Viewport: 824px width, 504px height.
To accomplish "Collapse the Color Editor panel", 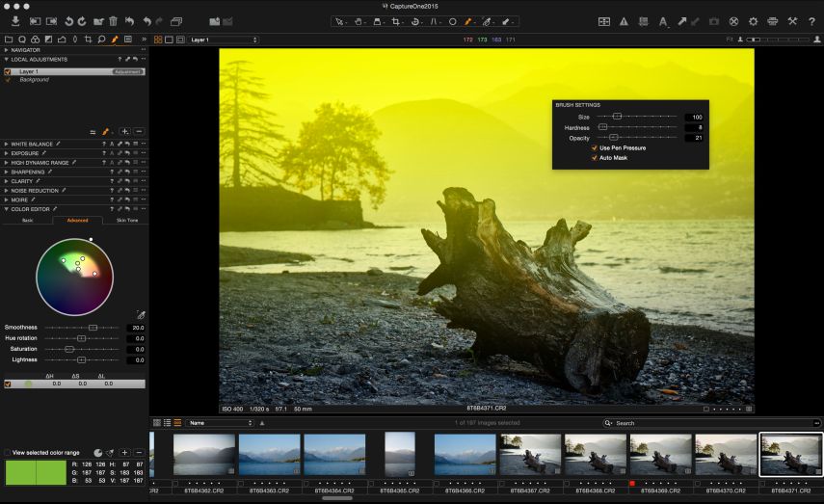I will tap(7, 209).
